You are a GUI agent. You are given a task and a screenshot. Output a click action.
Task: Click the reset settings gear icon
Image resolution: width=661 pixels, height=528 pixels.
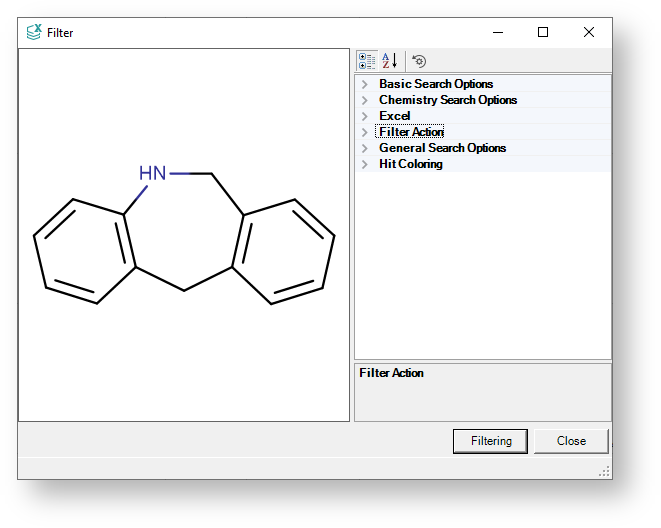[419, 61]
